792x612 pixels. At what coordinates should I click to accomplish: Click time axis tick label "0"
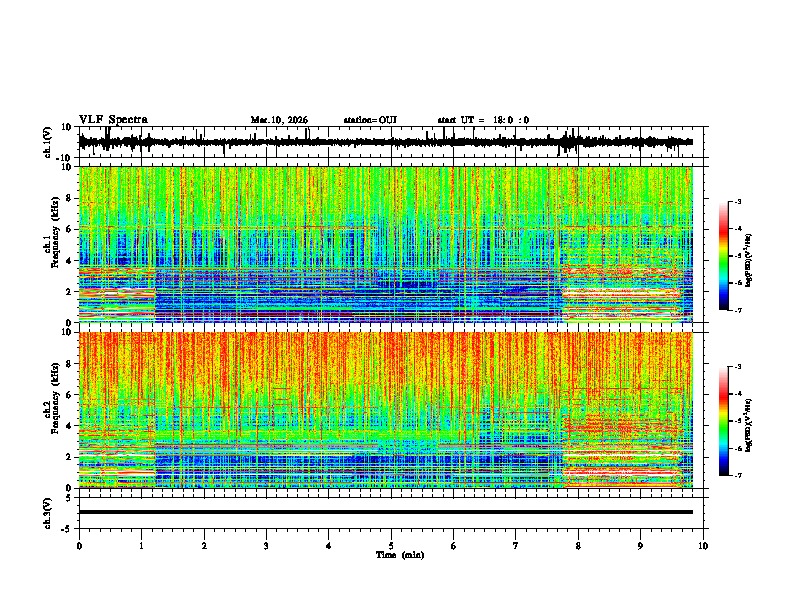(79, 546)
